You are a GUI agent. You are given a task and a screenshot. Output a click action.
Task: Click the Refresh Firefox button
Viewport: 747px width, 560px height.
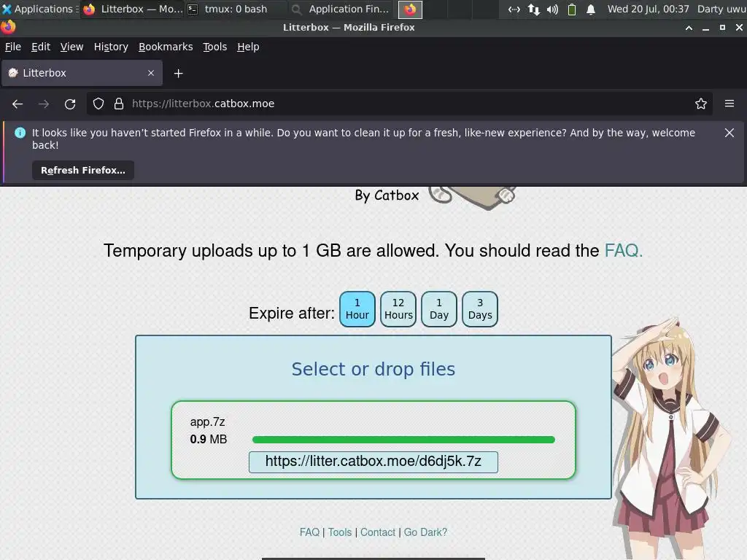click(x=83, y=170)
